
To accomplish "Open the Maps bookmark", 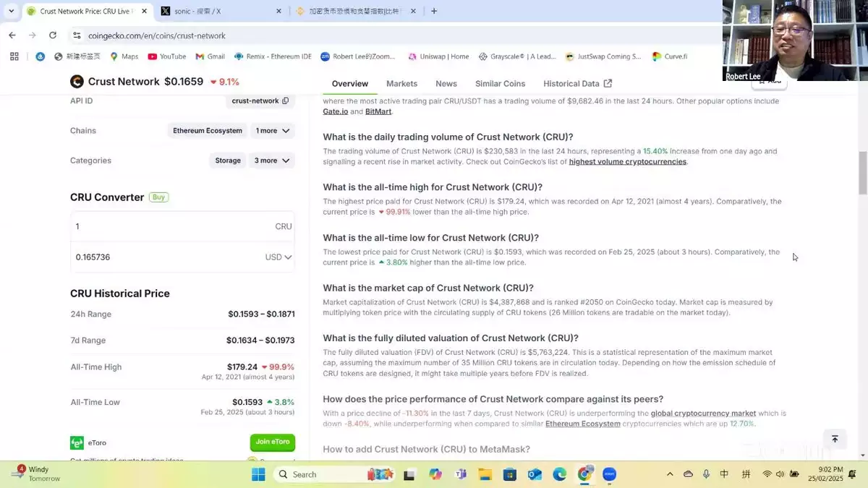I will pyautogui.click(x=124, y=56).
